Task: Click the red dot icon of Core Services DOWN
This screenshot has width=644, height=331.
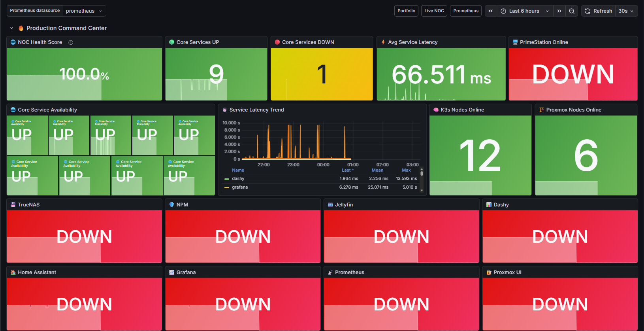Action: (277, 42)
